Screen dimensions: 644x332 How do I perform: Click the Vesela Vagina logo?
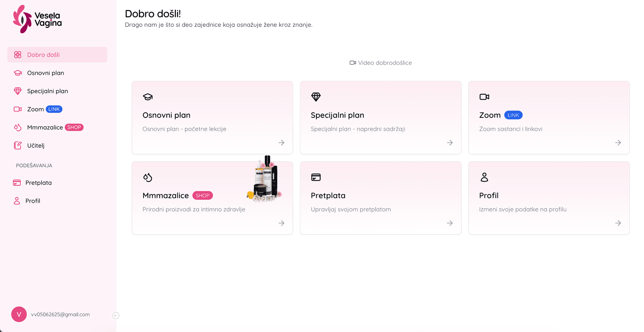click(x=37, y=19)
